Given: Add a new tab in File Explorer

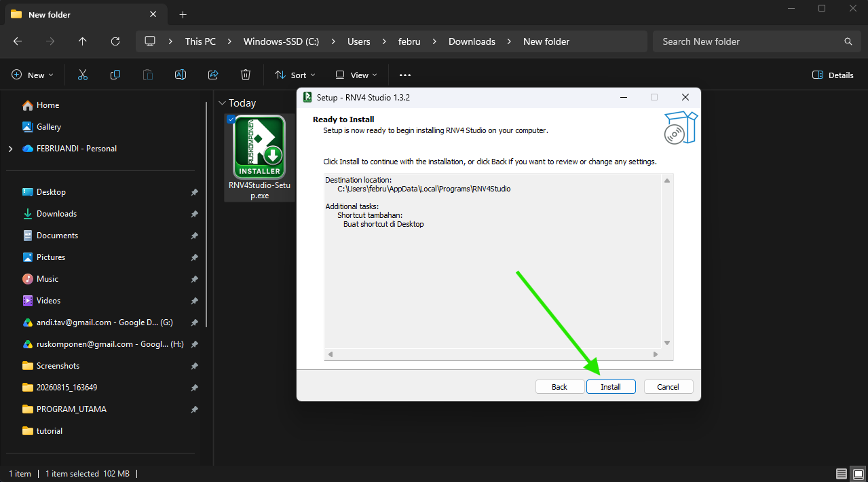Looking at the screenshot, I should click(183, 14).
